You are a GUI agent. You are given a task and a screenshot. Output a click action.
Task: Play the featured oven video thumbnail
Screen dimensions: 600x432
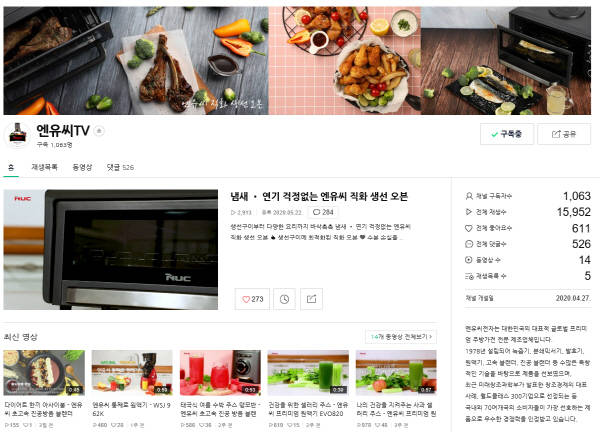pos(111,249)
